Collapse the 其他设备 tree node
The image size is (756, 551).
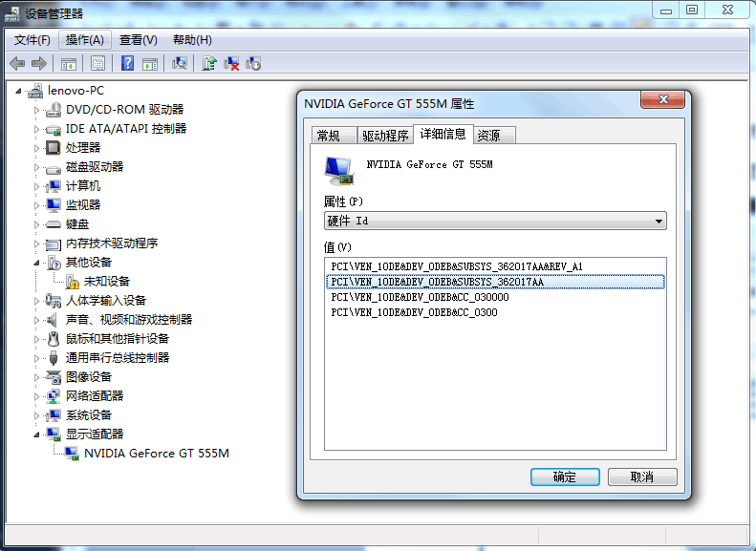(36, 263)
